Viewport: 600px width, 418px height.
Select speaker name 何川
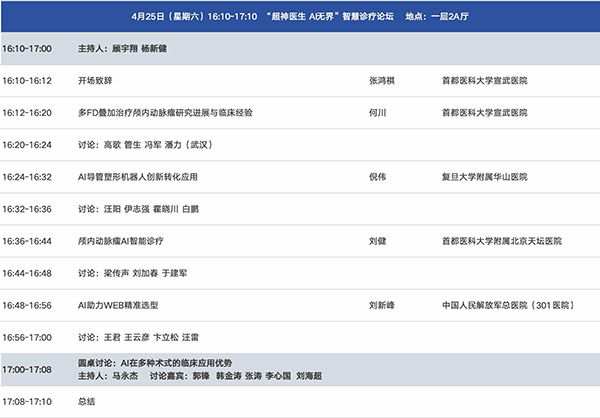pos(378,112)
